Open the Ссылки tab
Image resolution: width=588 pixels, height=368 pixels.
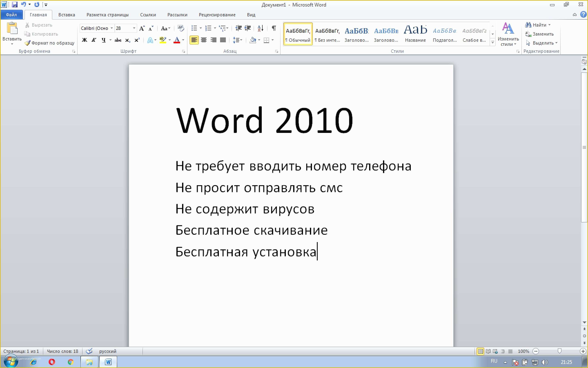coord(148,15)
